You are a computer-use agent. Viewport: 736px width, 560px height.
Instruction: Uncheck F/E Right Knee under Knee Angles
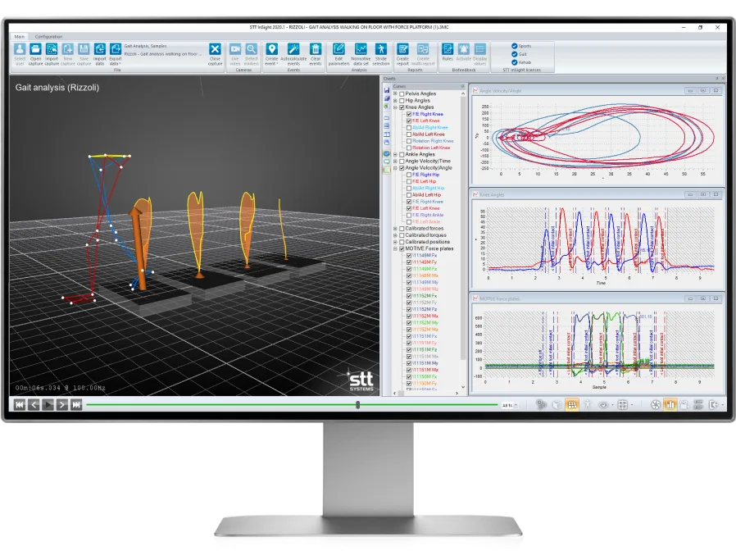[x=409, y=114]
